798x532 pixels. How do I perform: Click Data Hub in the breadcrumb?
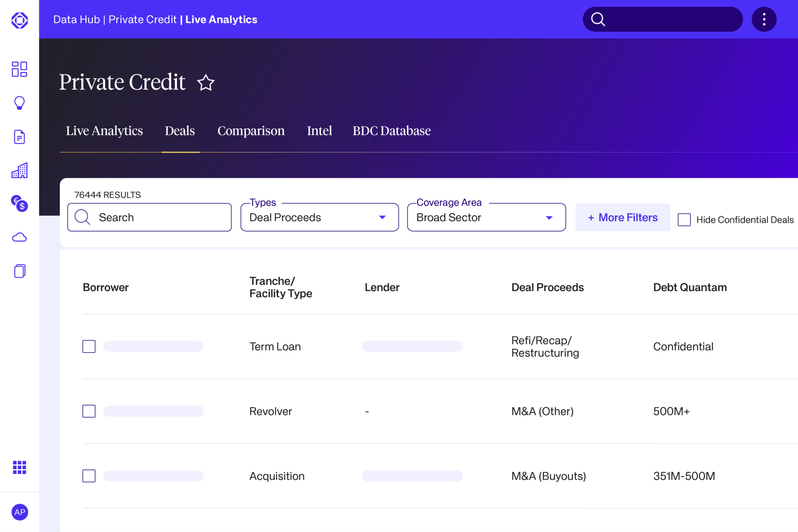[x=77, y=19]
